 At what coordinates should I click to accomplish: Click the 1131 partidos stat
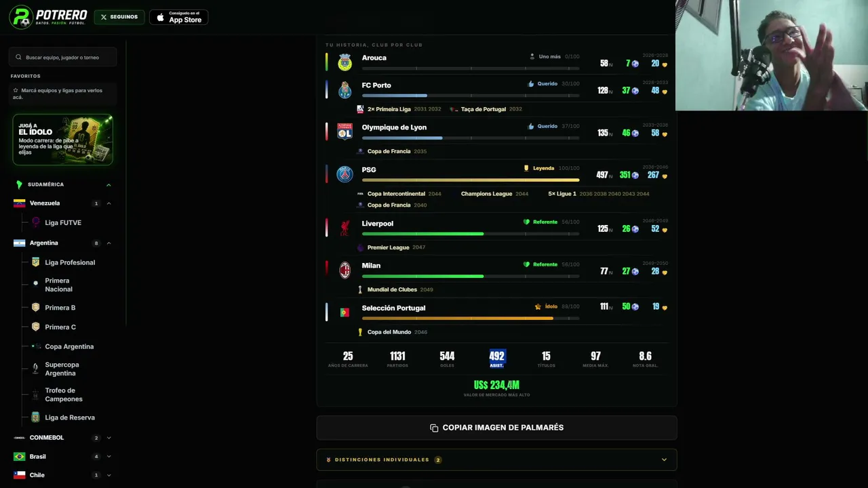397,359
